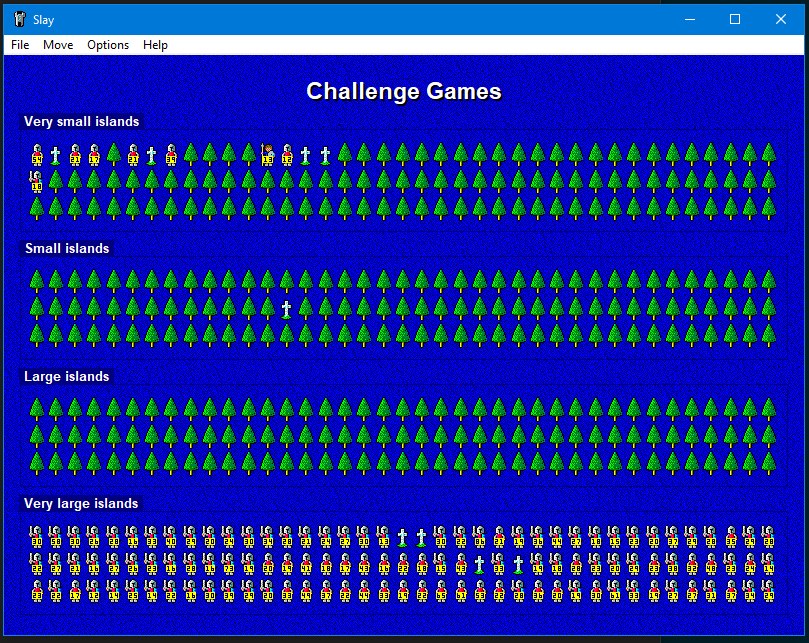
Task: Click gravestone right after knight 54
Action: [x=55, y=155]
